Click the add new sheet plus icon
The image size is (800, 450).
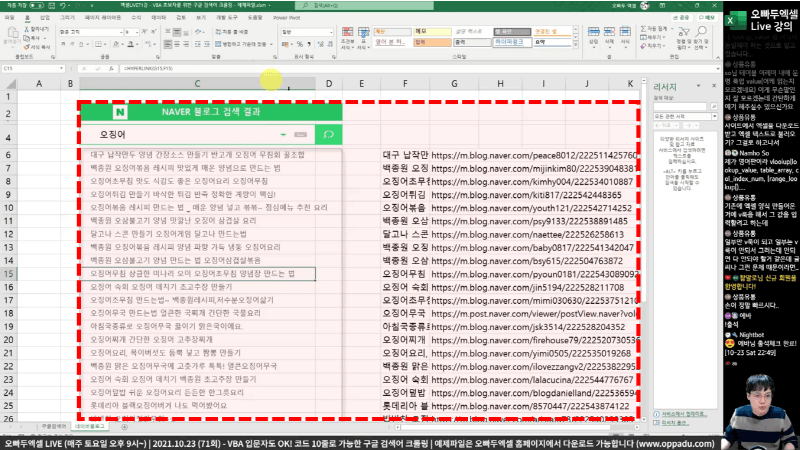click(x=124, y=427)
